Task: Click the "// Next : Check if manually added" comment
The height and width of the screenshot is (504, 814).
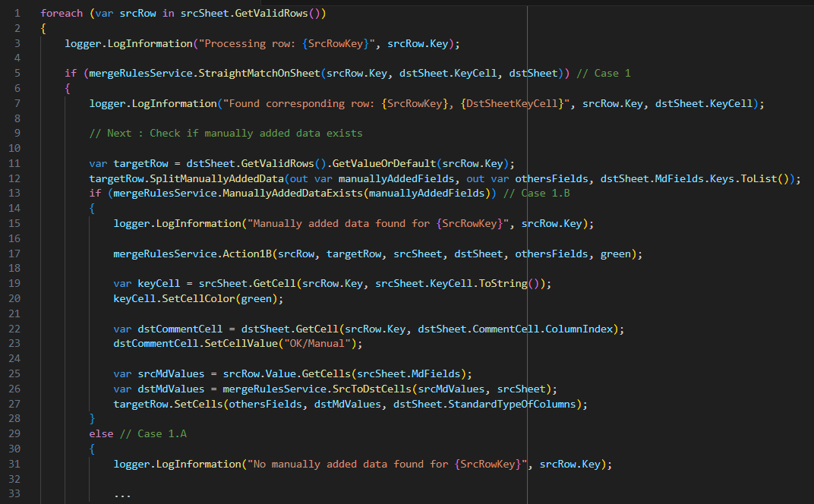Action: (x=226, y=134)
